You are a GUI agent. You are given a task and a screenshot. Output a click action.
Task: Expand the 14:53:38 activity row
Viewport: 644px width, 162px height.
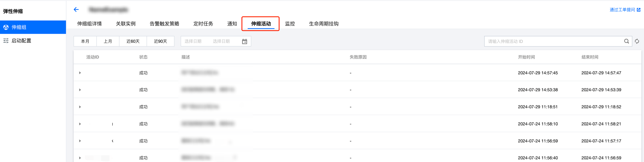pyautogui.click(x=80, y=90)
